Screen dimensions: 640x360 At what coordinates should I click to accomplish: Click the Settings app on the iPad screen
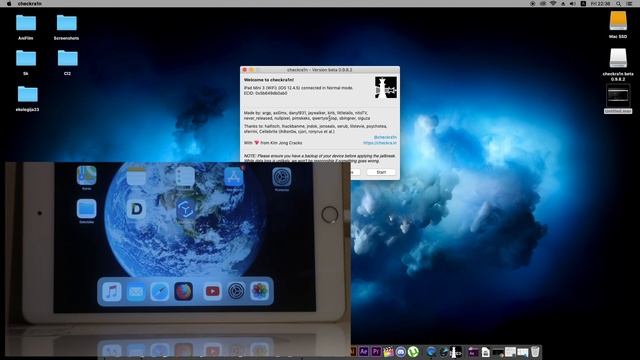[x=282, y=177]
